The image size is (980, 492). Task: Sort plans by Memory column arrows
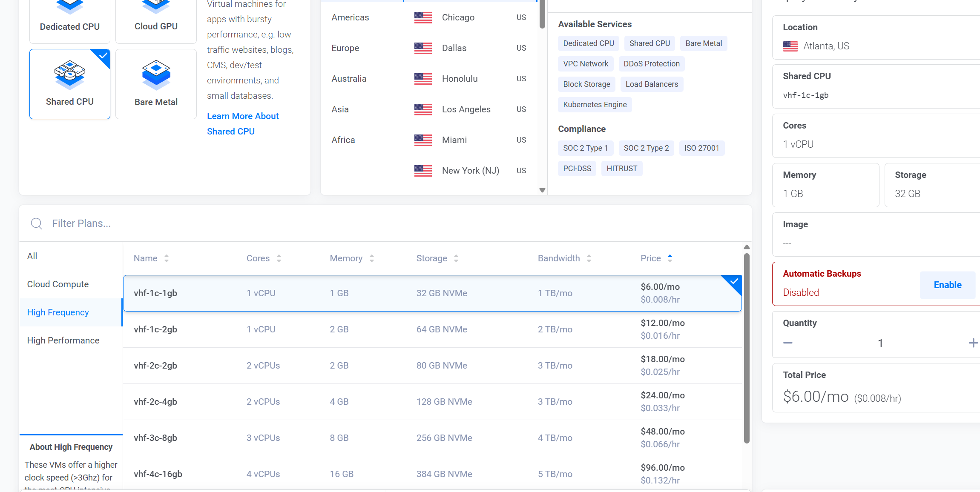372,258
